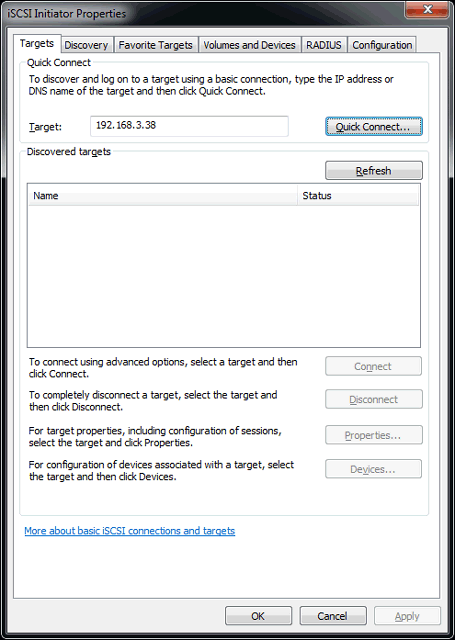Viewport: 455px width, 640px height.
Task: Refresh the discovered targets list
Action: click(x=373, y=171)
